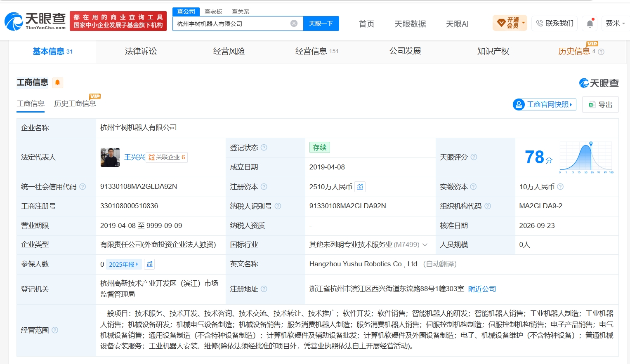Click the help icon beside 统一社会信用代码
Viewport: 630px width, 364px height.
coord(83,187)
